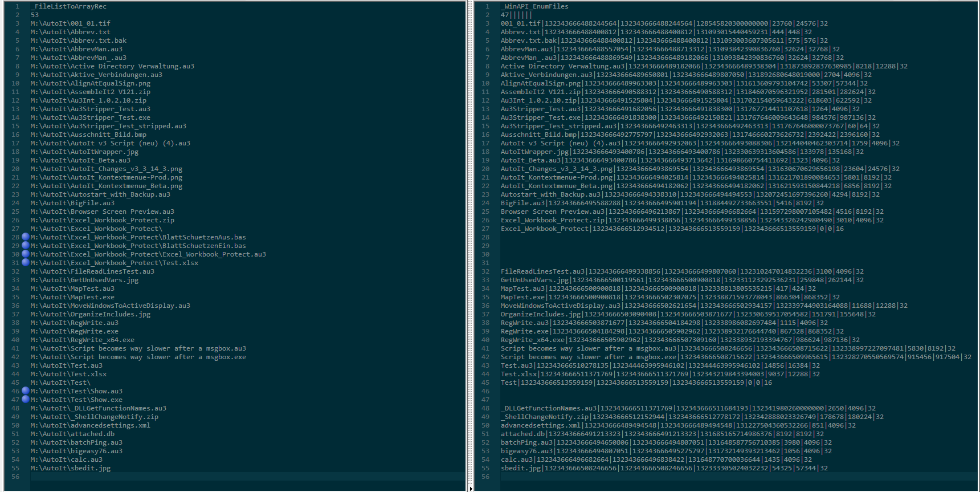Click the blue marker beside Test\Show.au3

point(25,391)
